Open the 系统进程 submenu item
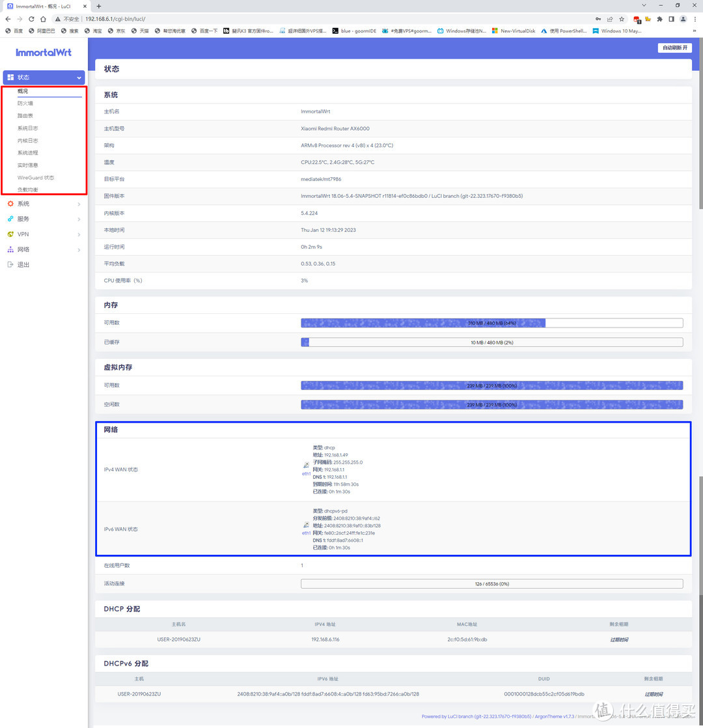 tap(28, 153)
